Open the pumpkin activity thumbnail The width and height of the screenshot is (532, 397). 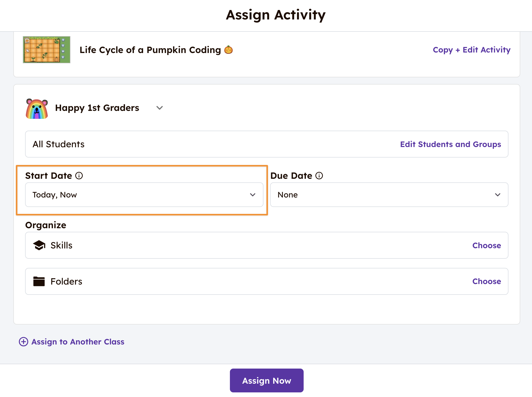tap(47, 50)
